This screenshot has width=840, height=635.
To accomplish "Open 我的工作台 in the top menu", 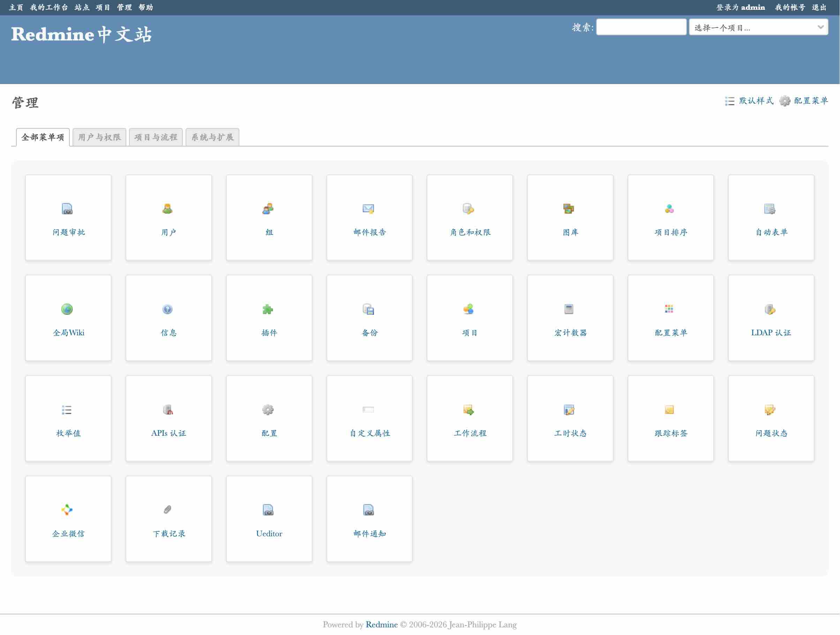I will [49, 7].
